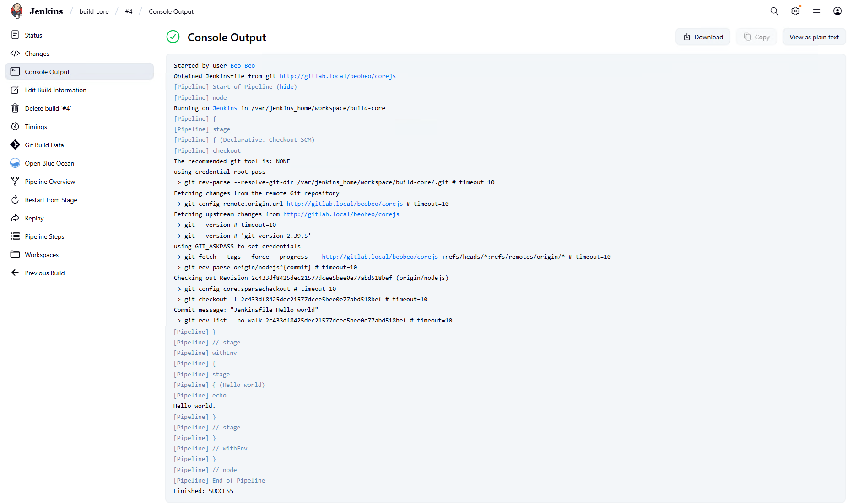Click the Open Blue Ocean icon
This screenshot has width=853, height=504.
click(x=15, y=163)
